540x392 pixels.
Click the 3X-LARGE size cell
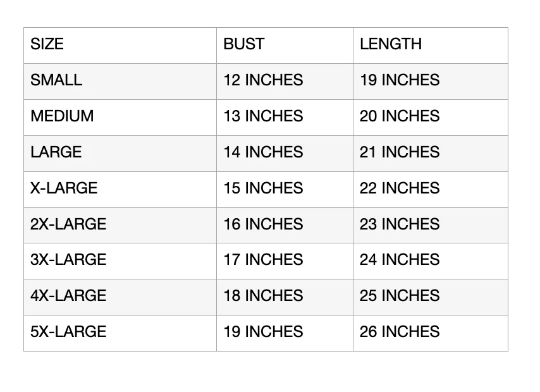pyautogui.click(x=120, y=261)
